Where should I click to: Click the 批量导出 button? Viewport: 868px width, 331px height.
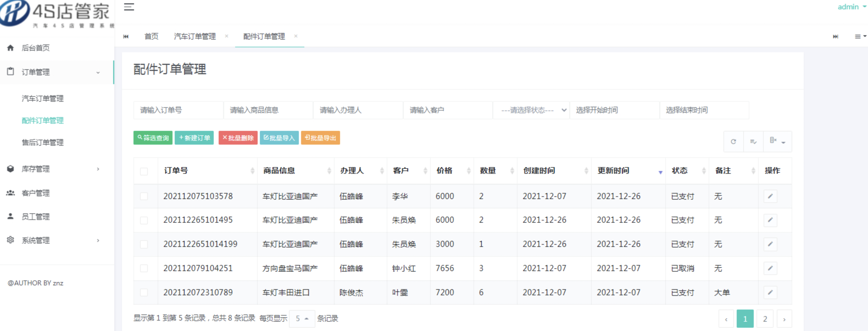[x=321, y=138]
